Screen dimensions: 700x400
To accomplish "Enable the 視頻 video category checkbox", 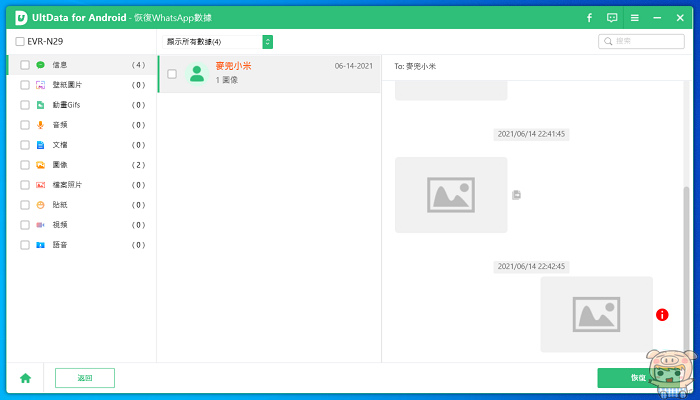I will tap(25, 225).
